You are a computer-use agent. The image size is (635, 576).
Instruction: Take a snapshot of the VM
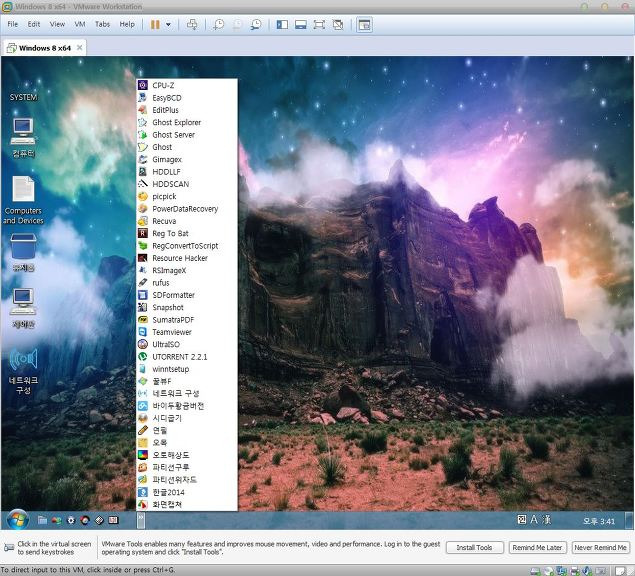click(218, 25)
